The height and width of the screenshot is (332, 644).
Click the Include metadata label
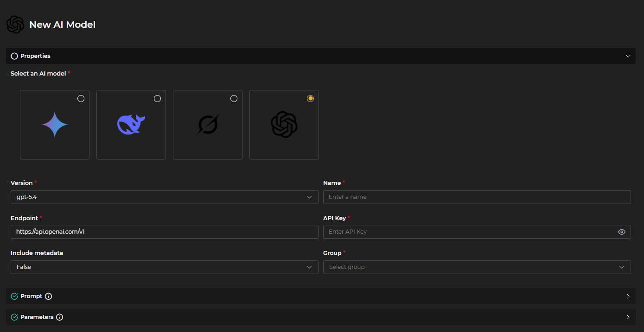click(37, 253)
